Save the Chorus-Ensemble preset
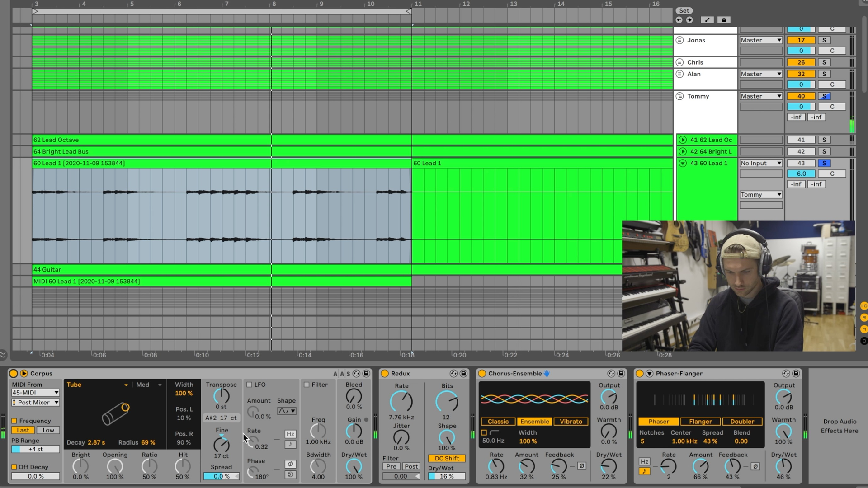868x488 pixels. [621, 374]
